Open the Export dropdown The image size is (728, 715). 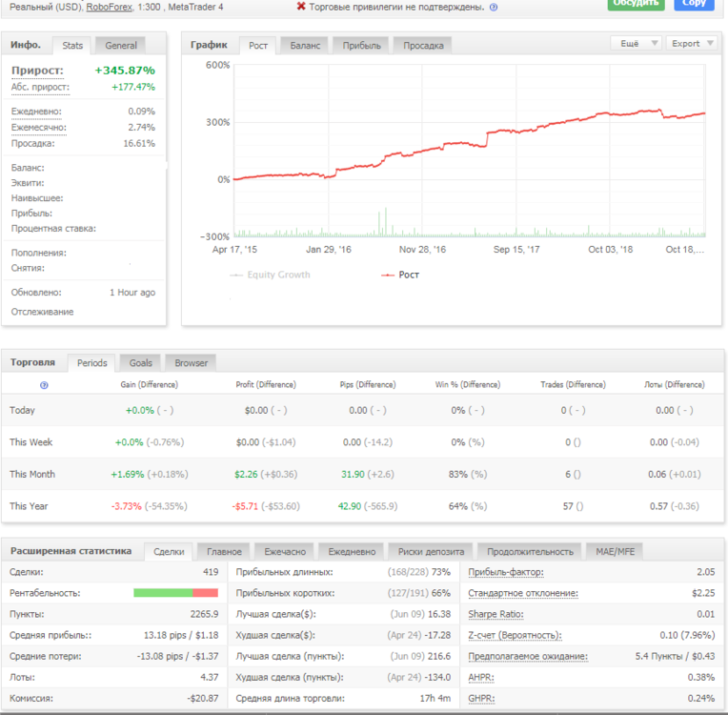coord(692,44)
